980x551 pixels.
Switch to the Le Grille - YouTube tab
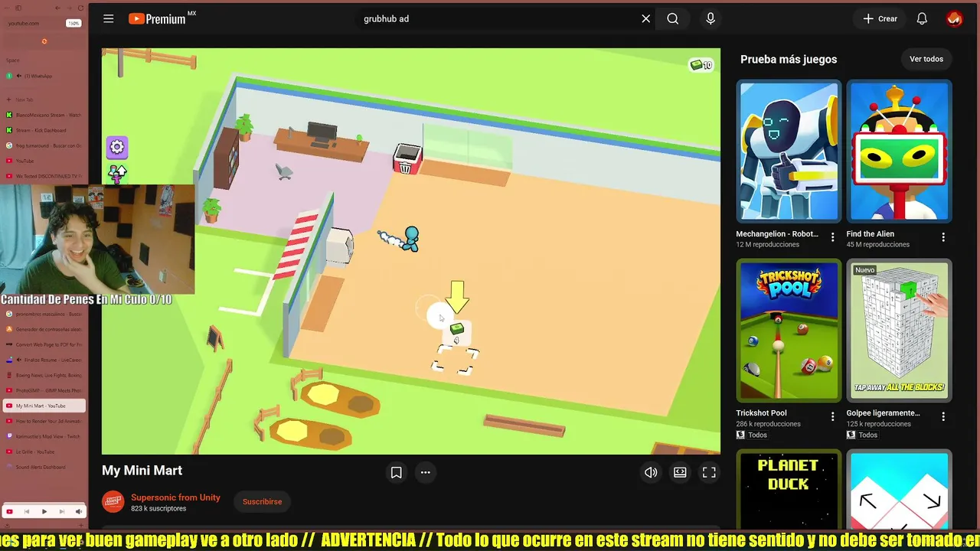coord(44,452)
